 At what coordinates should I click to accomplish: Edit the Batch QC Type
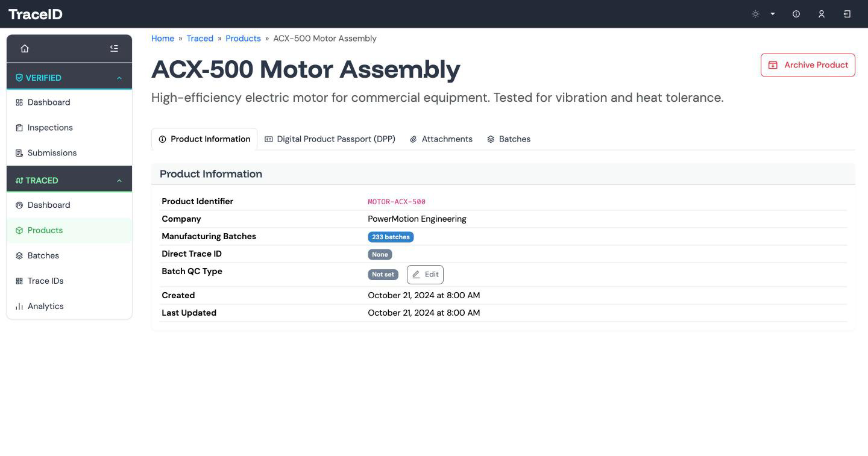425,275
